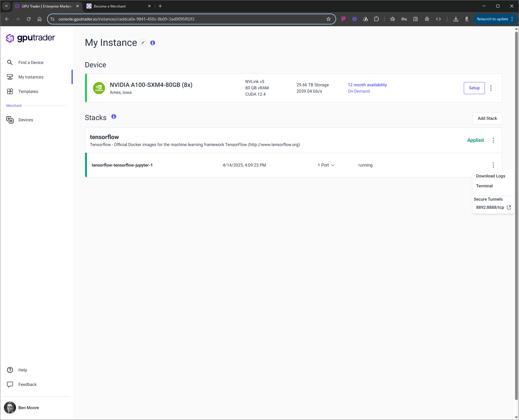Open Find a Device search icon

pyautogui.click(x=10, y=62)
